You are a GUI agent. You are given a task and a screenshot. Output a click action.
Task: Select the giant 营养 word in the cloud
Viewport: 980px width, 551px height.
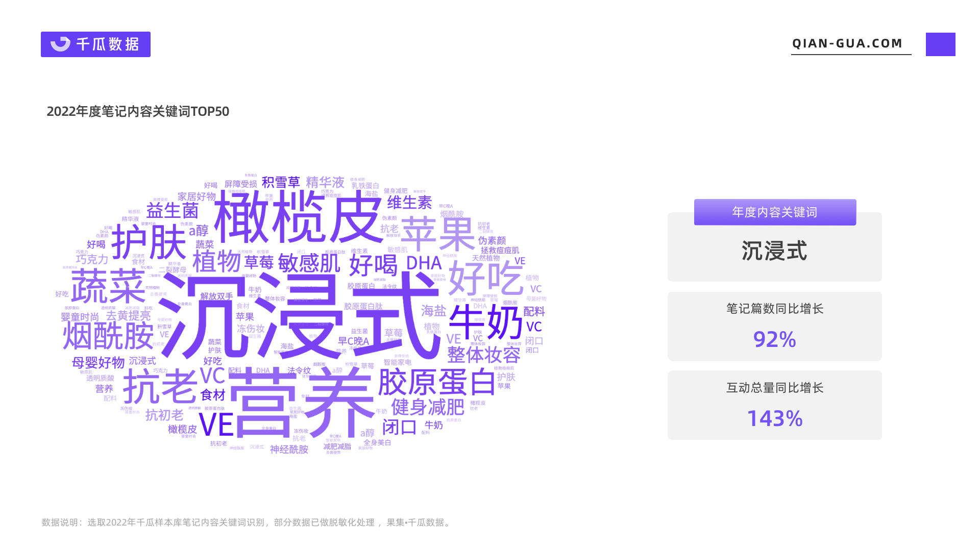pos(301,403)
